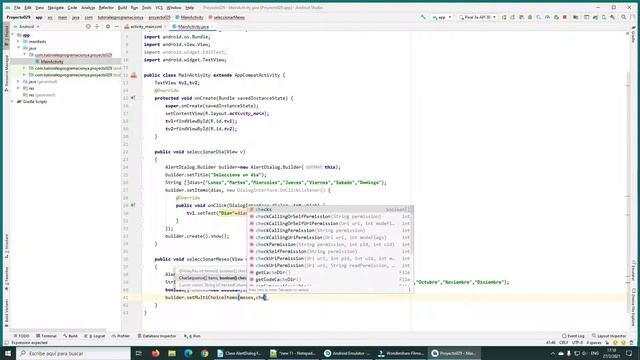
Task: Select checkSelfPermission autocomplete suggestion
Action: 330,251
